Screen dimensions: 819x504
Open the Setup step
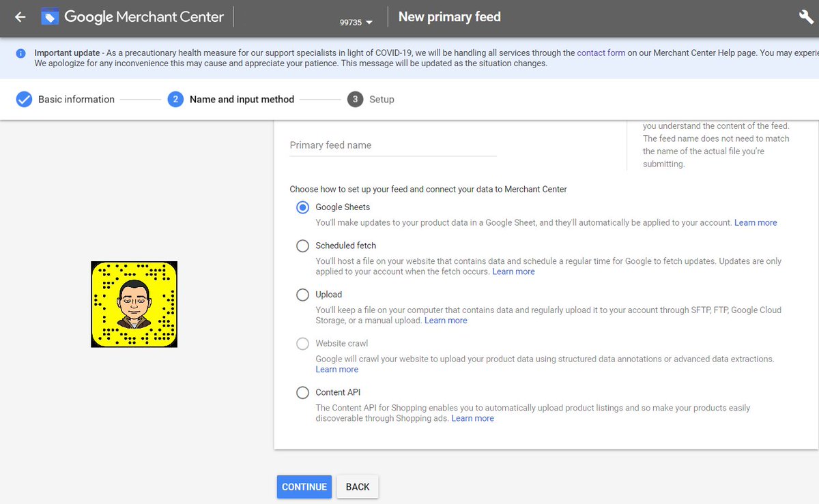click(x=382, y=100)
